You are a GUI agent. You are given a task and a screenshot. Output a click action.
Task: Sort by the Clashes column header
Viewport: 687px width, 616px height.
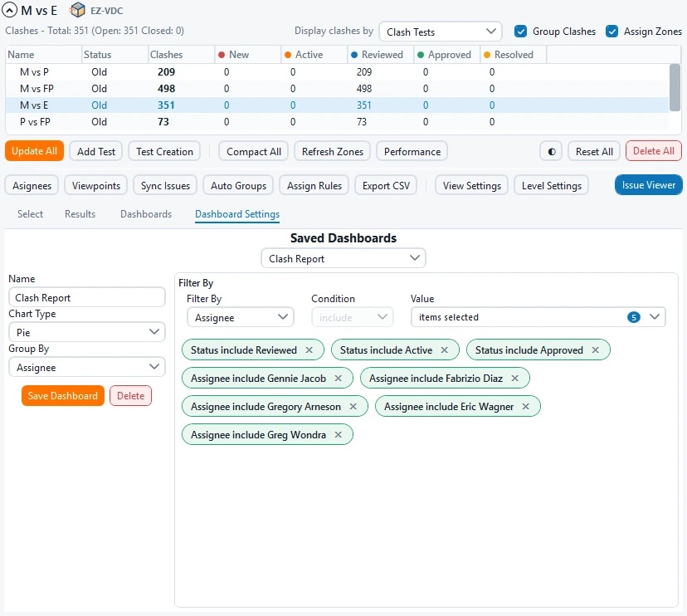coord(182,54)
